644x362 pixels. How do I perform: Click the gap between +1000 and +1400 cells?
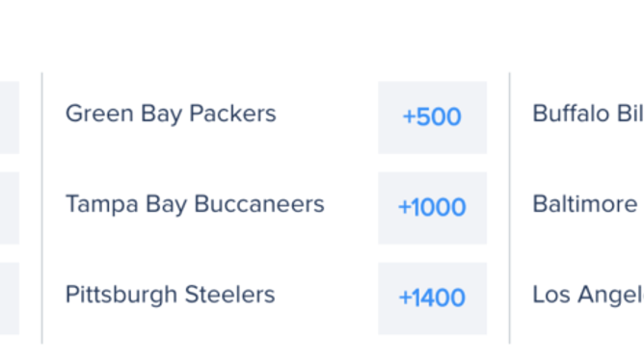click(433, 253)
